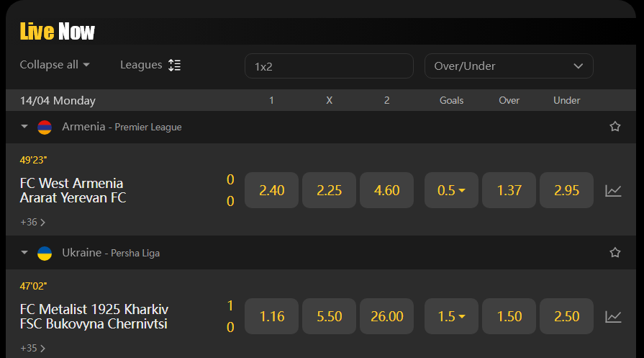The height and width of the screenshot is (358, 644).
Task: Favorite the Armenia Premier League star
Action: coord(614,127)
